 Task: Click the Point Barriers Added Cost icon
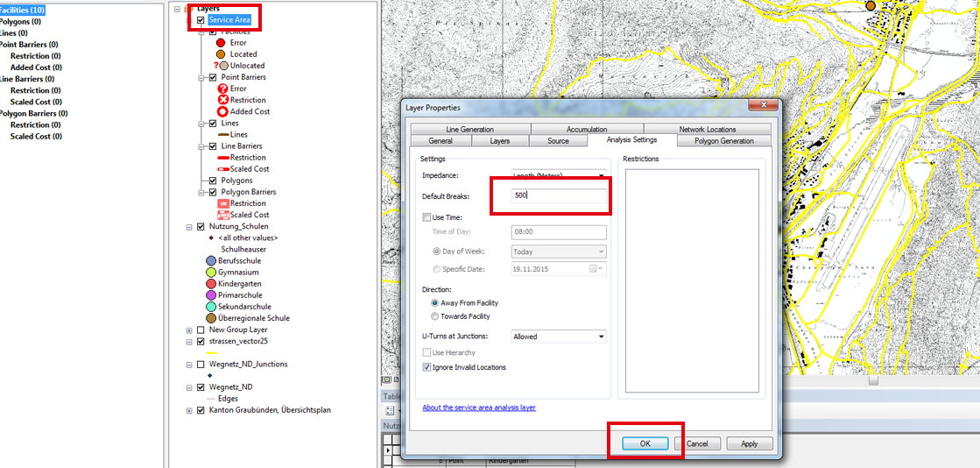point(222,111)
